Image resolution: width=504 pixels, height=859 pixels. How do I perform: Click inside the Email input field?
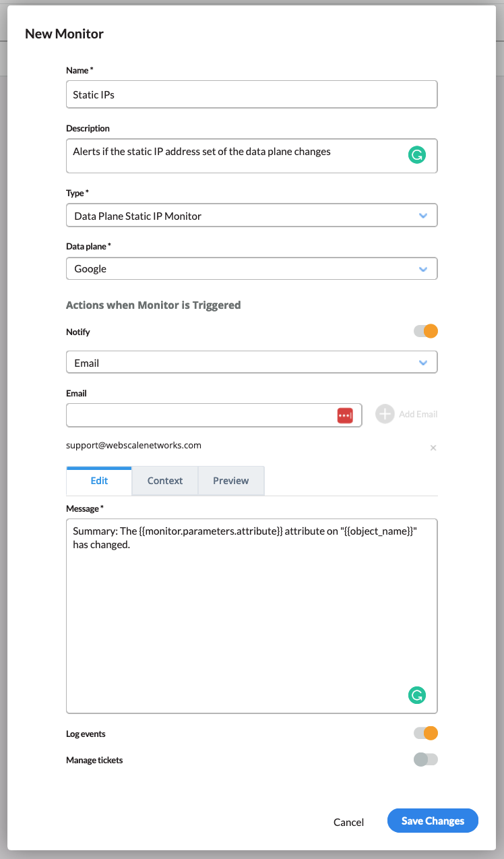pyautogui.click(x=202, y=415)
